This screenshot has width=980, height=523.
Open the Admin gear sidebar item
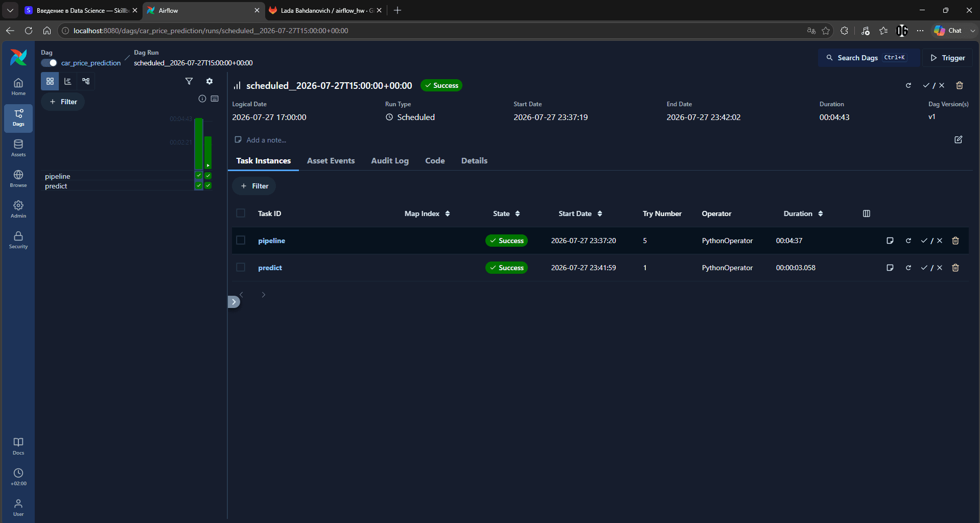(18, 209)
